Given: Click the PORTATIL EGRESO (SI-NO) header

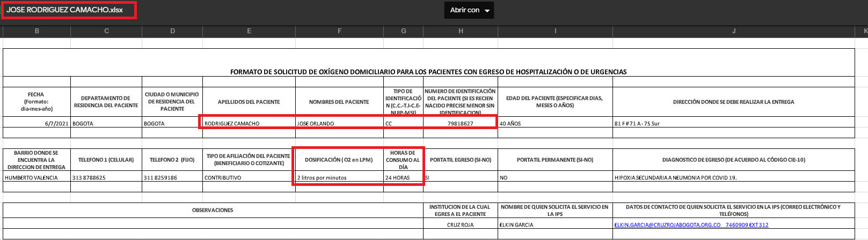Looking at the screenshot, I should (x=461, y=160).
